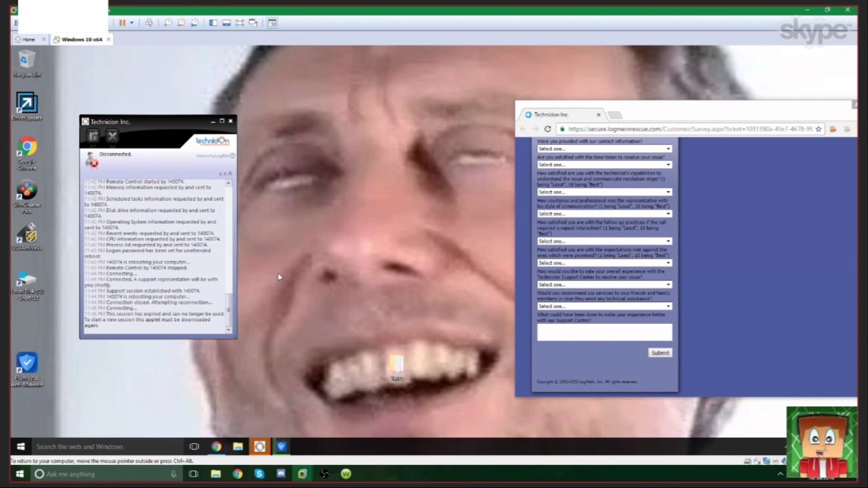Open the guest Windows Start menu
The width and height of the screenshot is (868, 488).
[x=20, y=447]
